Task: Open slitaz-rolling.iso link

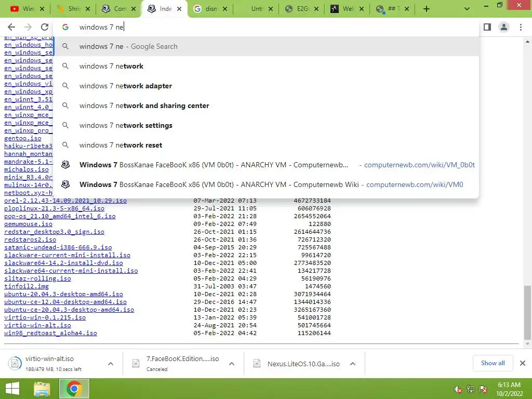Action: 37,278
